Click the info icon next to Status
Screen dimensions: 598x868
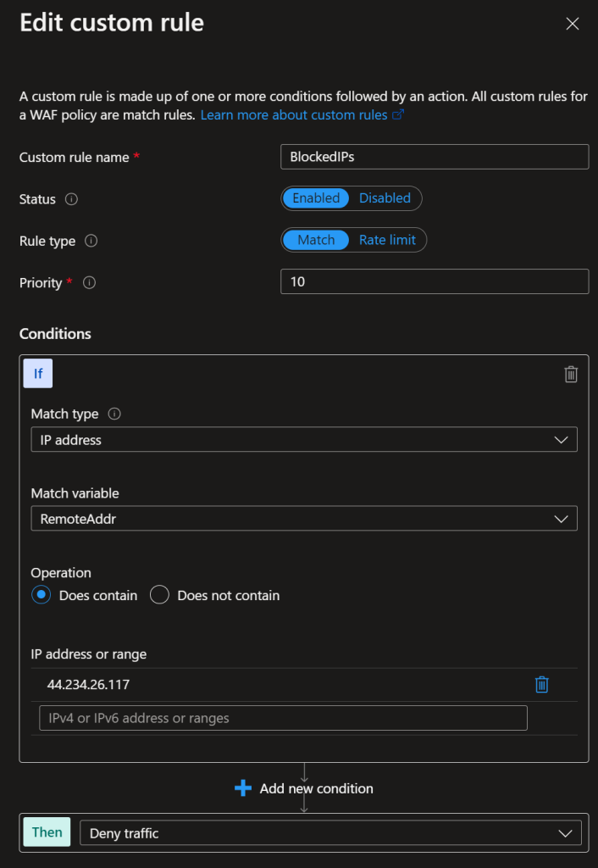click(x=71, y=200)
